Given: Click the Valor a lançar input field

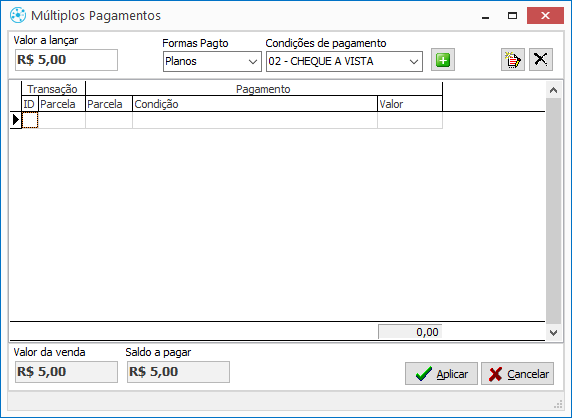Looking at the screenshot, I should pyautogui.click(x=66, y=60).
